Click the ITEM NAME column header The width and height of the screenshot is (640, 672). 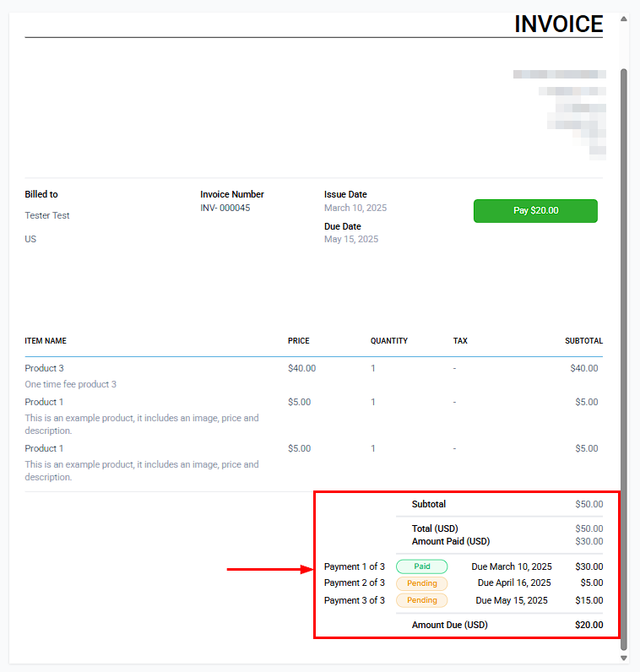(46, 341)
